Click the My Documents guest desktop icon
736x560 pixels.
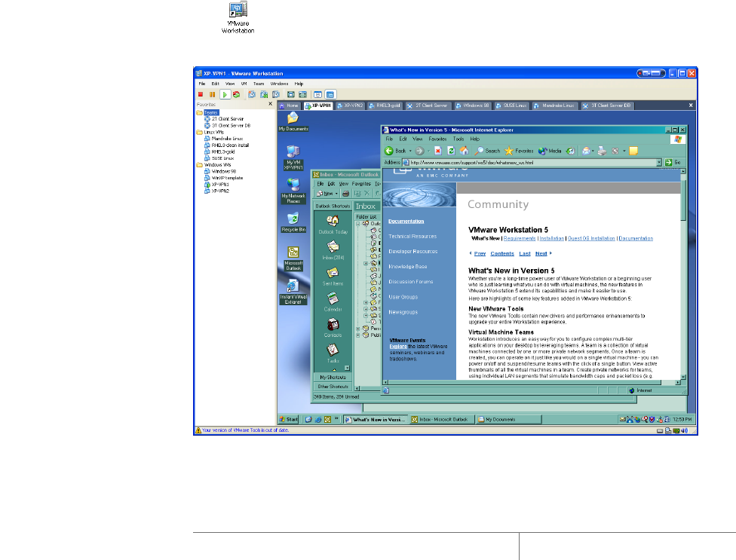pyautogui.click(x=293, y=121)
